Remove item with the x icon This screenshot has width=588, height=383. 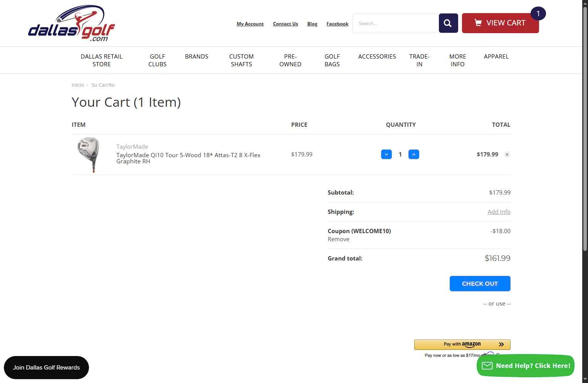pyautogui.click(x=507, y=155)
